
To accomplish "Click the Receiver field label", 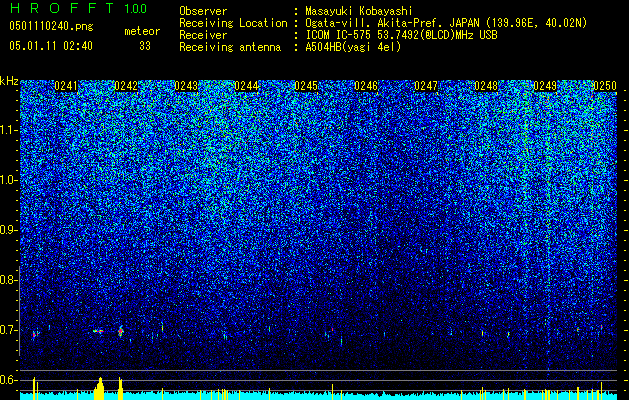I will click(203, 35).
